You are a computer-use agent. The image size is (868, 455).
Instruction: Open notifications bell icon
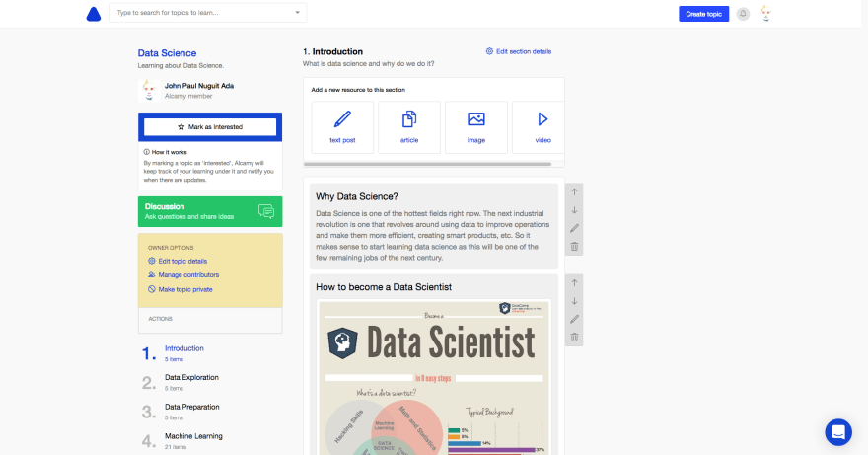743,14
